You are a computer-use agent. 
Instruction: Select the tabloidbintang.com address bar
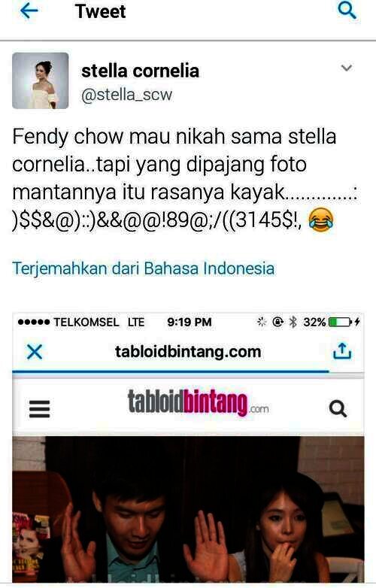(x=188, y=352)
